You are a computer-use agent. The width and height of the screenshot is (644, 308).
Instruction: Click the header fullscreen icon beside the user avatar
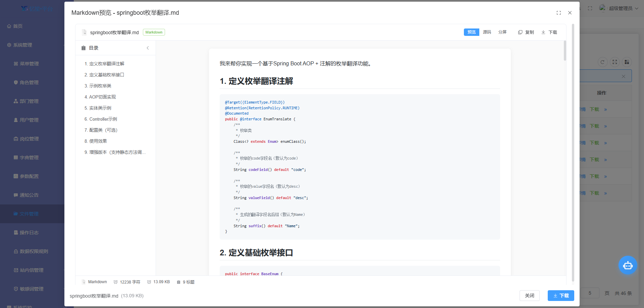pos(590,8)
